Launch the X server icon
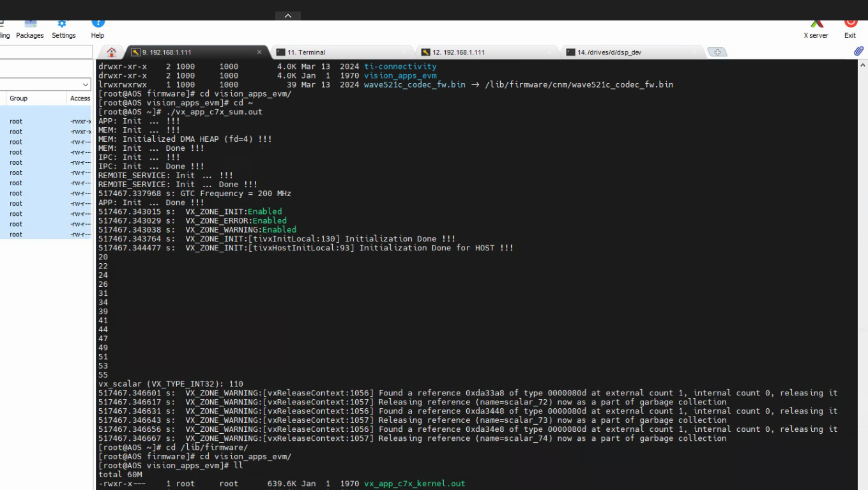The image size is (868, 490). (816, 29)
